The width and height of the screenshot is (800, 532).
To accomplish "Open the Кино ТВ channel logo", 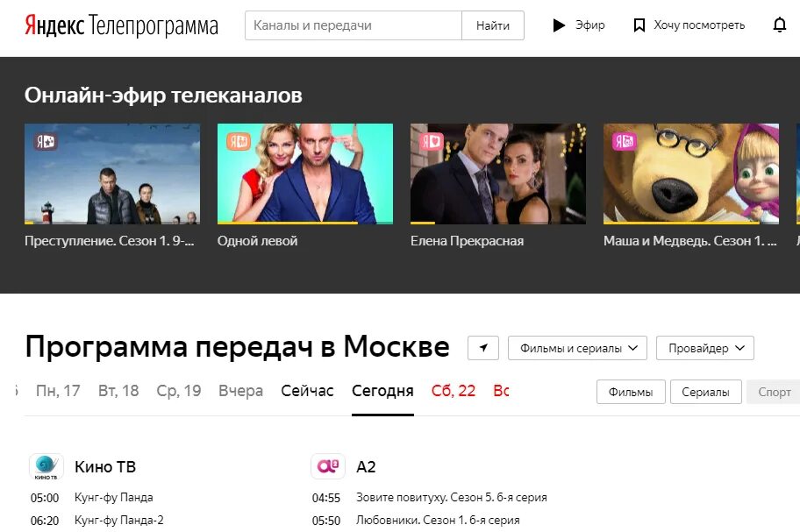I will 46,466.
